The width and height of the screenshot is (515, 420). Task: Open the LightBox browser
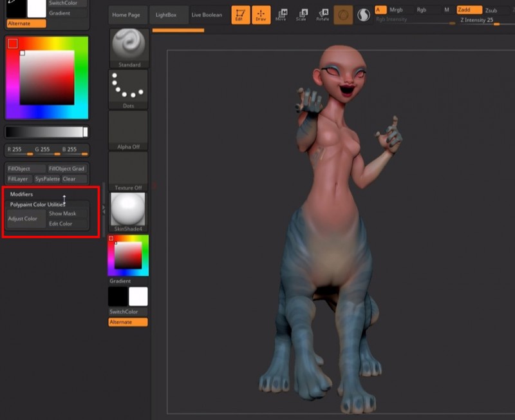(x=166, y=15)
